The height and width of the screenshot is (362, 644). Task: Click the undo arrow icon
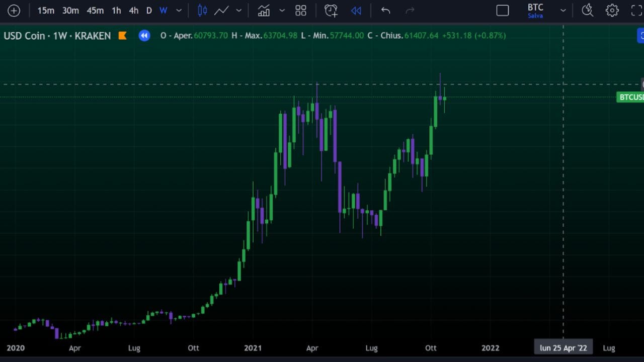385,10
